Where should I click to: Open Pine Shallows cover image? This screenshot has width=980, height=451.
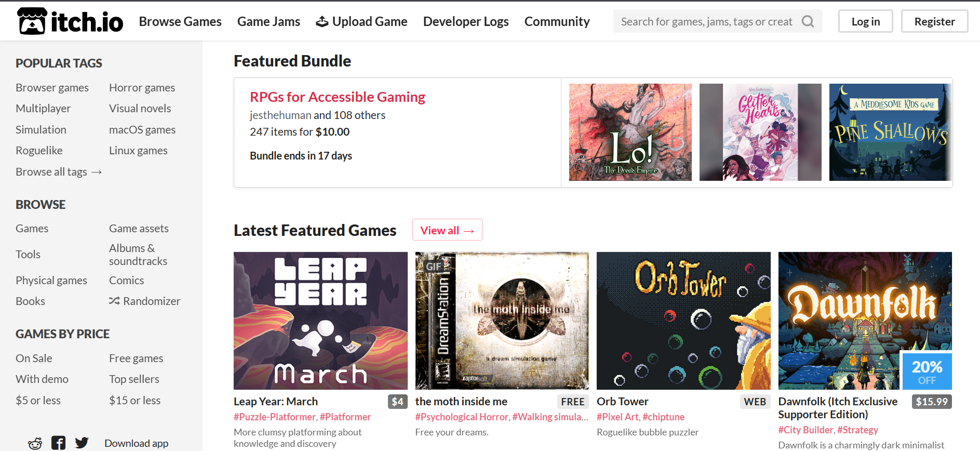[890, 132]
